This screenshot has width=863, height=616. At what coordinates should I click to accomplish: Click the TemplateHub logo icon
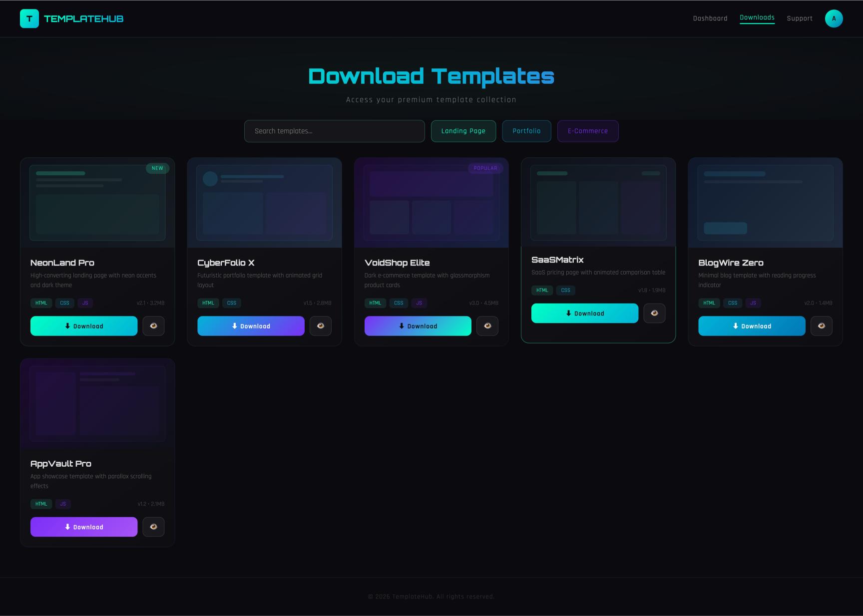29,19
